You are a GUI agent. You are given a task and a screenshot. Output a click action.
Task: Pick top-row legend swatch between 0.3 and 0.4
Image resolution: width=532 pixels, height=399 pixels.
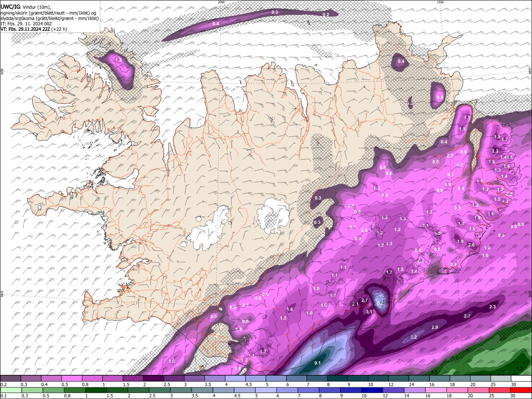pos(31,379)
